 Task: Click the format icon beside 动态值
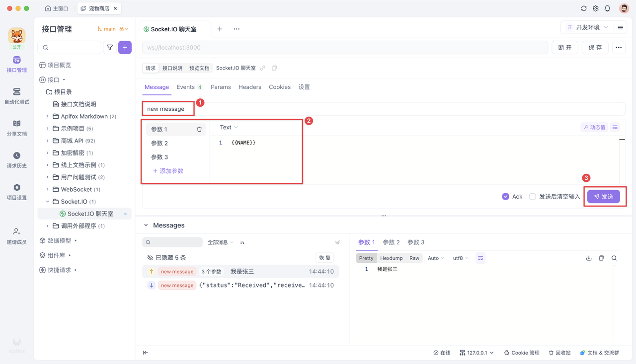click(x=615, y=127)
